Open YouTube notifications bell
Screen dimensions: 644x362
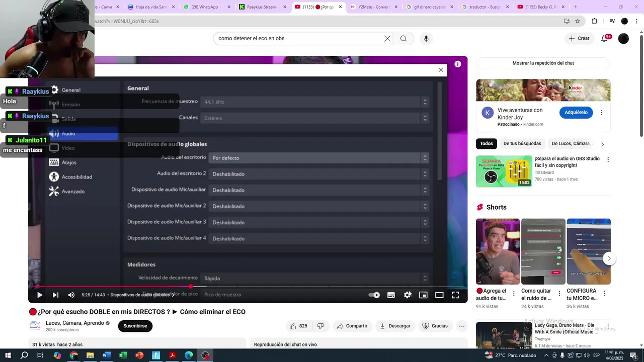pos(604,38)
